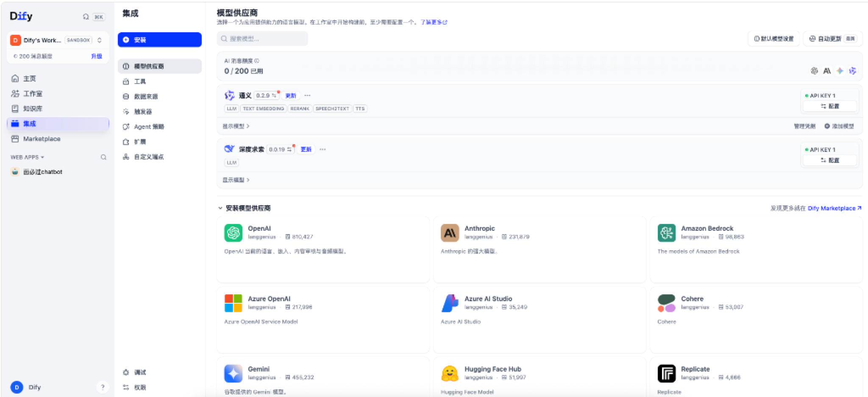Open Marketplace in sidebar
The image size is (868, 397).
(x=58, y=139)
